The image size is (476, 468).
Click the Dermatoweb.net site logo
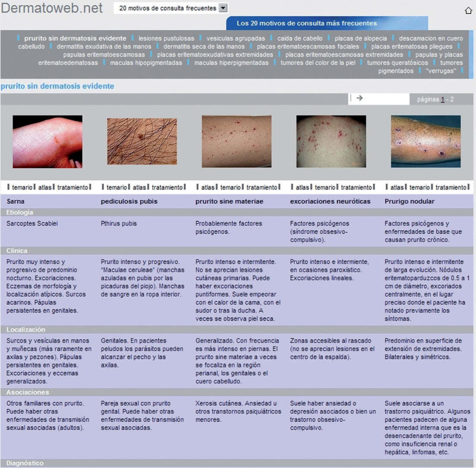(52, 8)
